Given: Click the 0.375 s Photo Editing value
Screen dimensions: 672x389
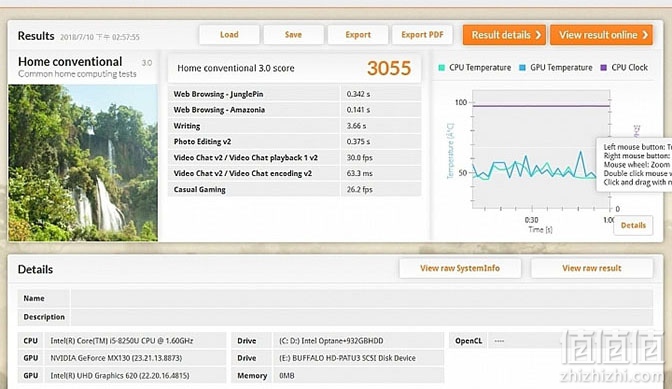Looking at the screenshot, I should pyautogui.click(x=358, y=141).
